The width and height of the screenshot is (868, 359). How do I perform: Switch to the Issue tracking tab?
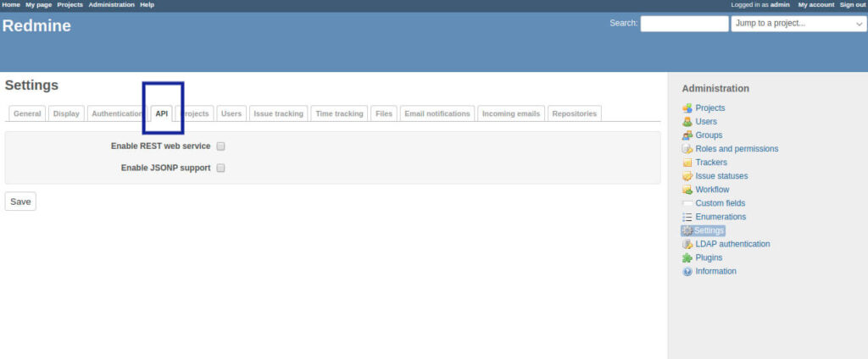click(x=278, y=113)
